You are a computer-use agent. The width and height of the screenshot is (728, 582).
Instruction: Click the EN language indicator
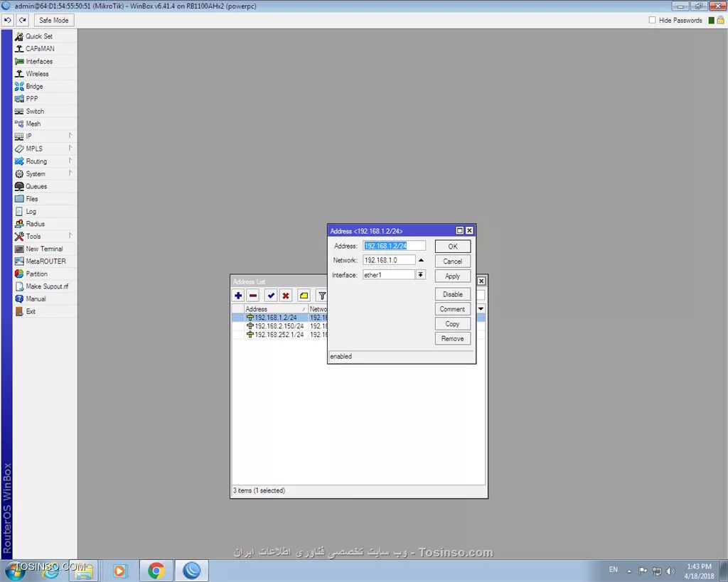point(614,569)
